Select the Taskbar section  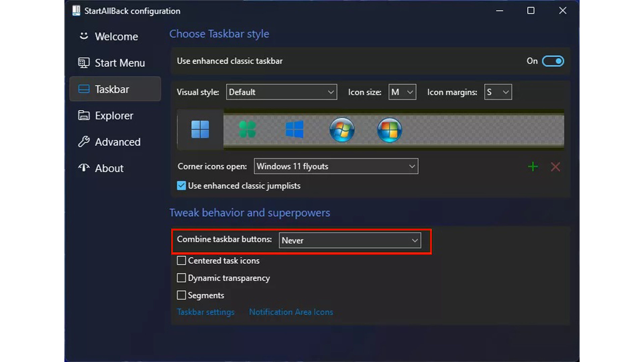(115, 89)
